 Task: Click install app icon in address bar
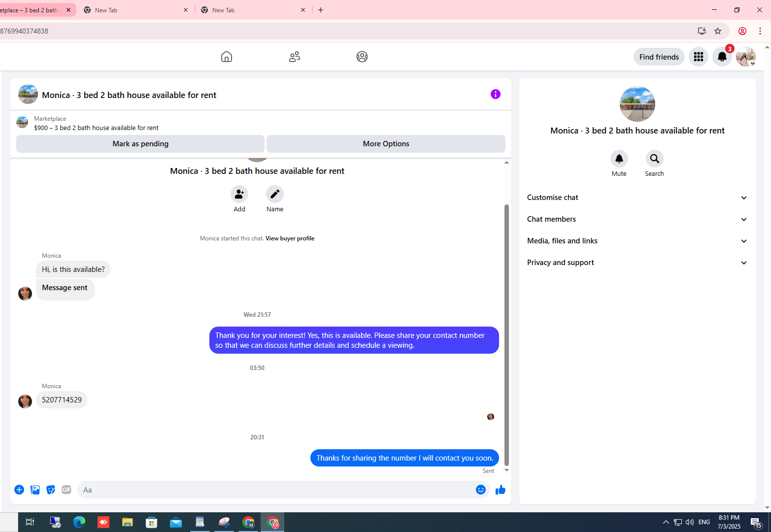[702, 31]
